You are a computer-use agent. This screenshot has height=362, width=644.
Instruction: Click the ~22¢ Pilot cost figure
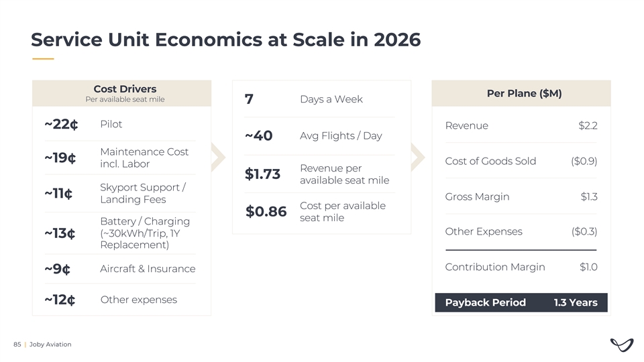(x=62, y=125)
